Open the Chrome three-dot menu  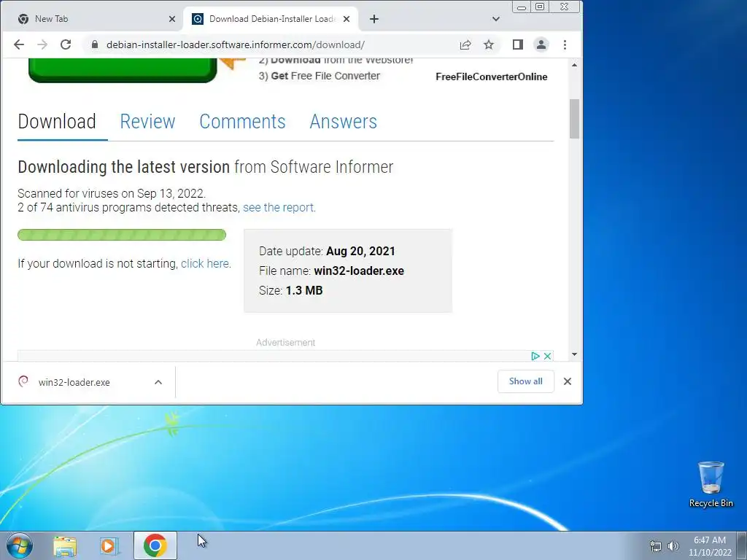(565, 44)
